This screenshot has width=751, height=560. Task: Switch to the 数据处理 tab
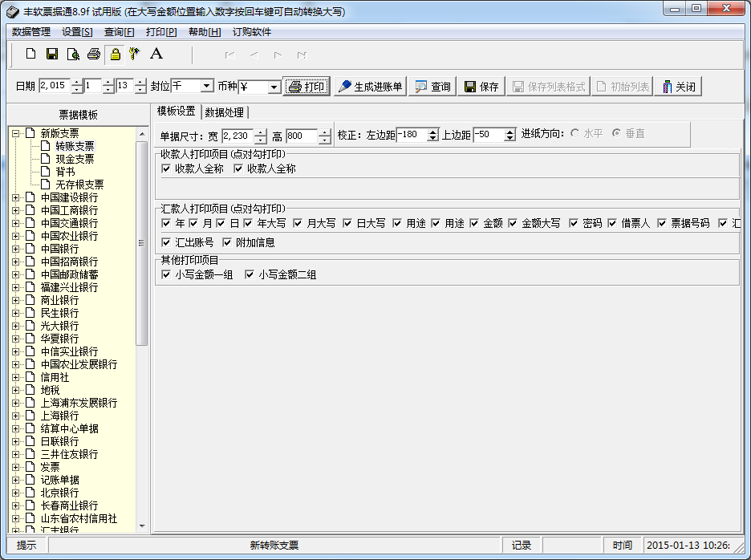[224, 112]
